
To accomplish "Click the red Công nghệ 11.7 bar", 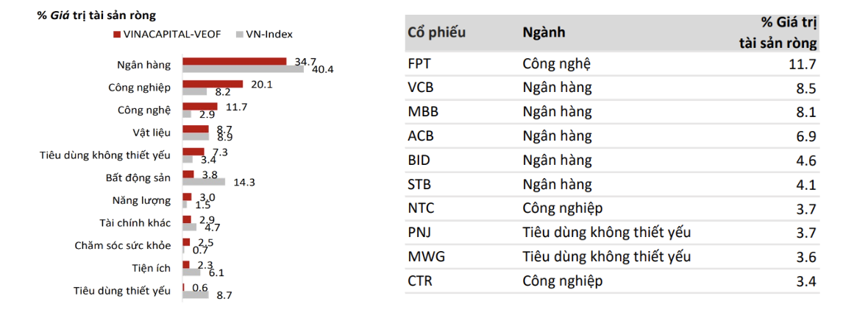I will point(200,107).
